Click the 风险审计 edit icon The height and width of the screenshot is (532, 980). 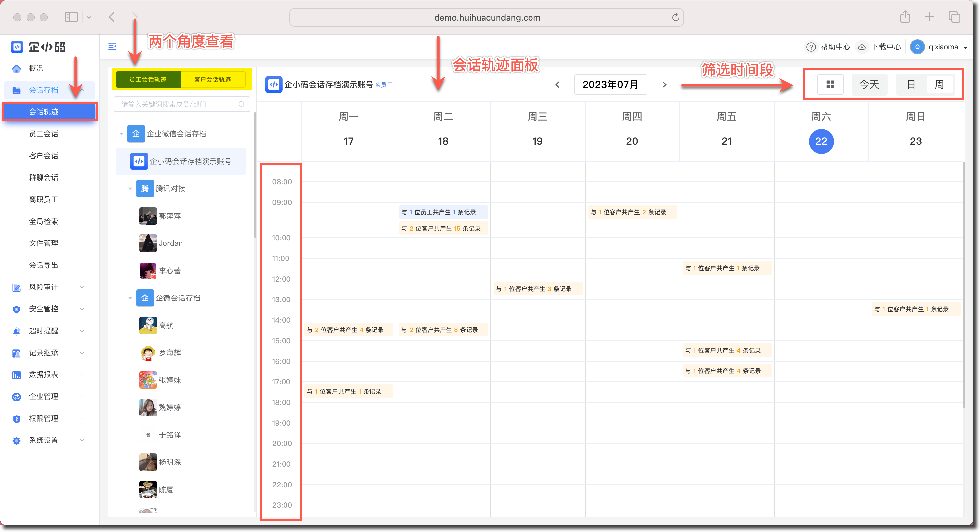(x=16, y=287)
